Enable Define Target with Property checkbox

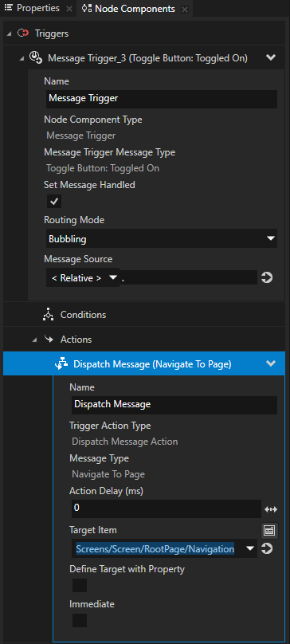(80, 585)
